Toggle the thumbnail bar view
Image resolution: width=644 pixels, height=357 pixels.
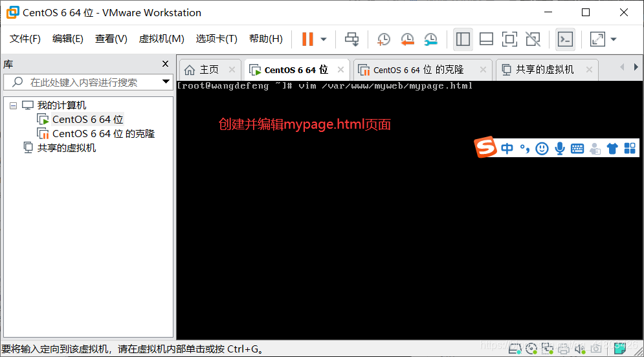(x=486, y=39)
